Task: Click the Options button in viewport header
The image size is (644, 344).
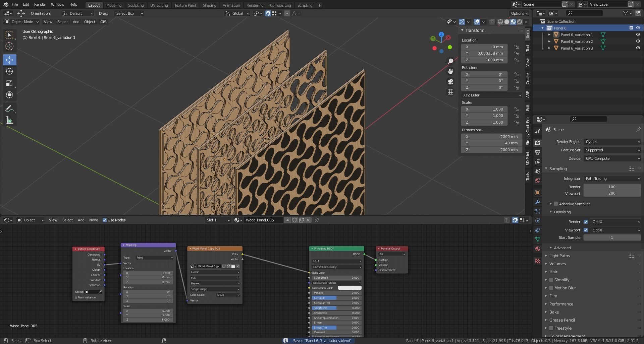Action: pos(519,13)
